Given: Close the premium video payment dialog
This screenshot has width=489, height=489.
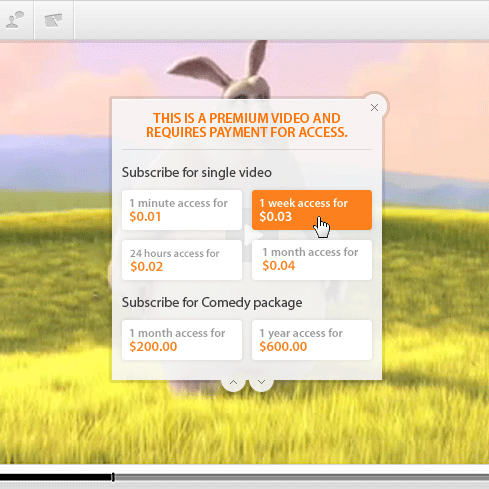Looking at the screenshot, I should point(374,107).
